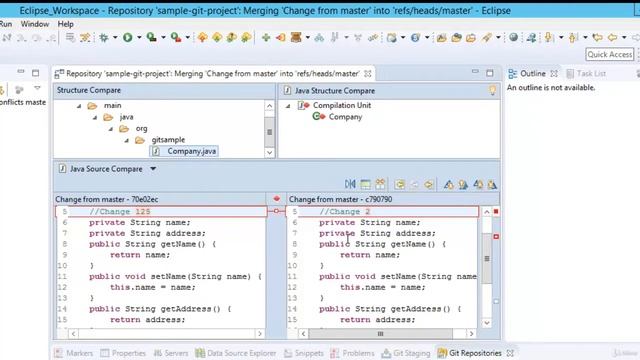
Task: Collapse the gitsample folder tree node
Action: tap(127, 140)
